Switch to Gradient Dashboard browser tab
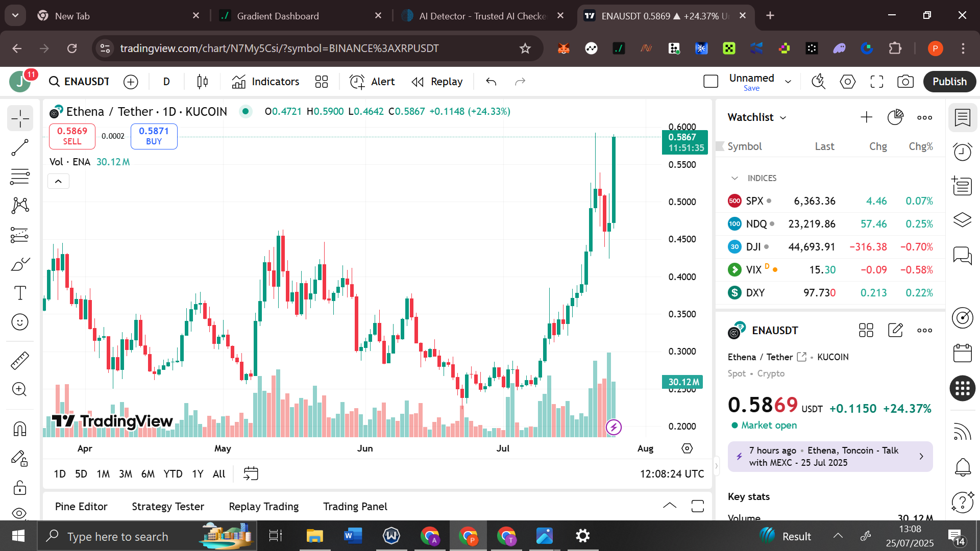The width and height of the screenshot is (980, 551). click(301, 16)
